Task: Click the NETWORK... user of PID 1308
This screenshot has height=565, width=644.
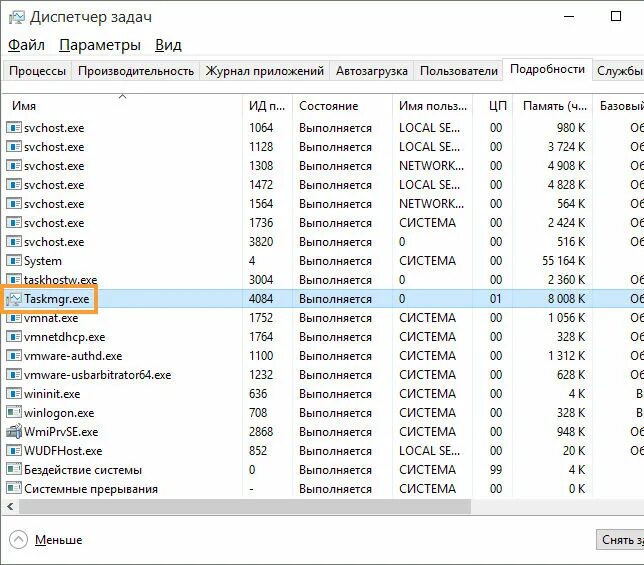Action: click(431, 165)
